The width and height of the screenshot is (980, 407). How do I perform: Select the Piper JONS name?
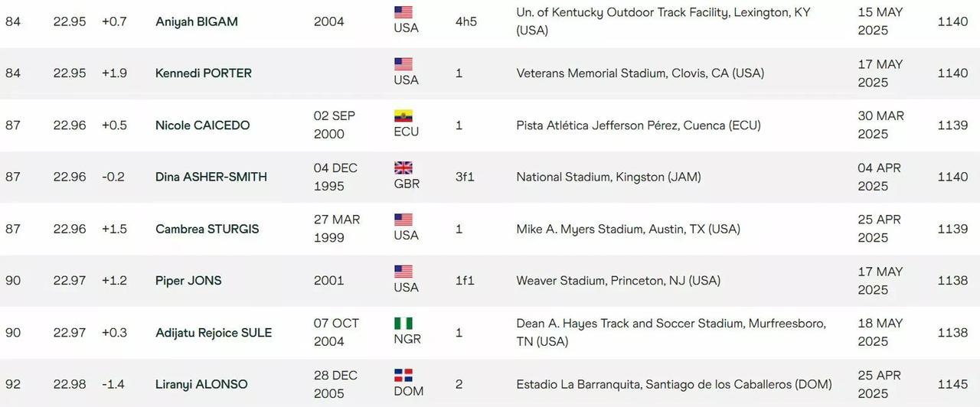click(188, 281)
